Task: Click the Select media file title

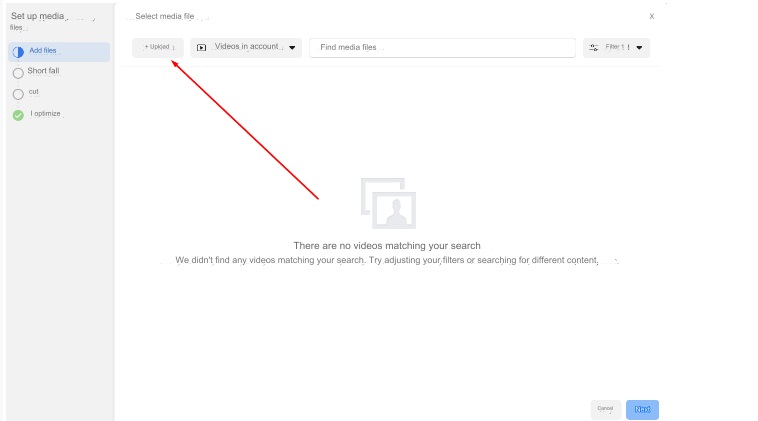Action: tap(165, 16)
